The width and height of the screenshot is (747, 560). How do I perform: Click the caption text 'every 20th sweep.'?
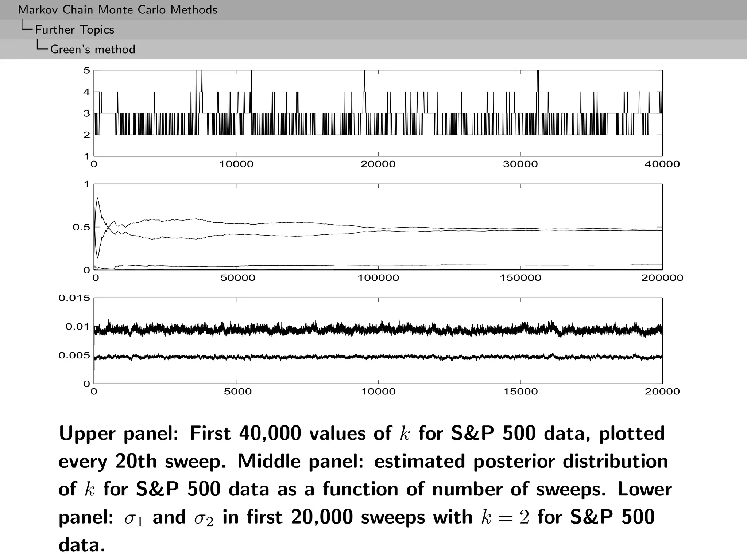[x=143, y=462]
